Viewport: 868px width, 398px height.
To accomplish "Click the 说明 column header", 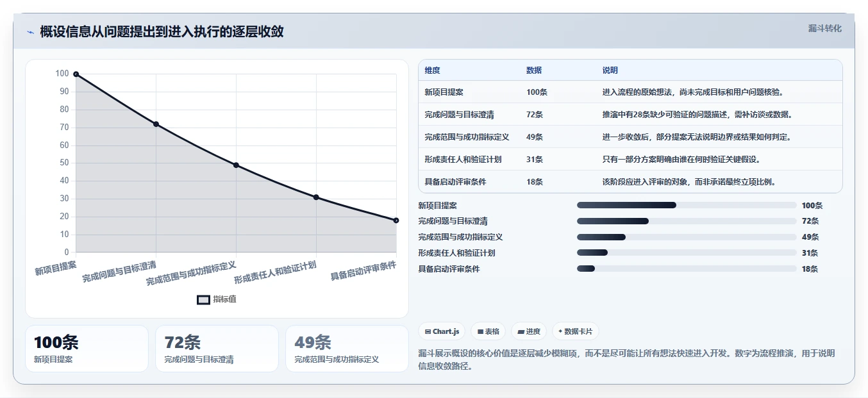I will [x=610, y=70].
